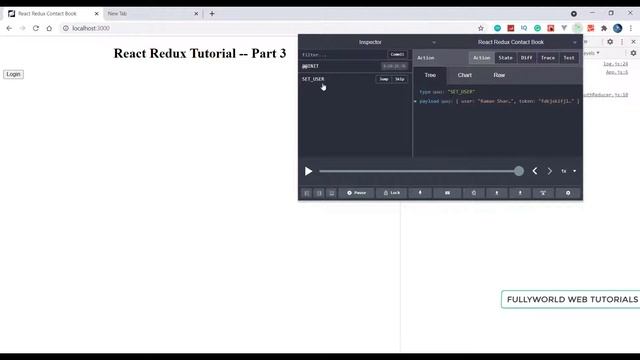Click the Export state up-arrow button
The width and height of the screenshot is (640, 360).
(520, 193)
